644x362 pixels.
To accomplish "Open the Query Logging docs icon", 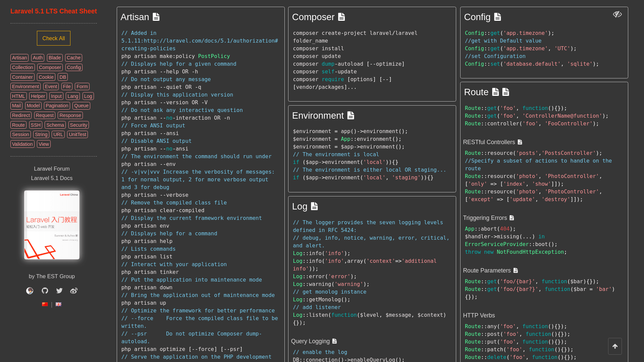I will 334,341.
